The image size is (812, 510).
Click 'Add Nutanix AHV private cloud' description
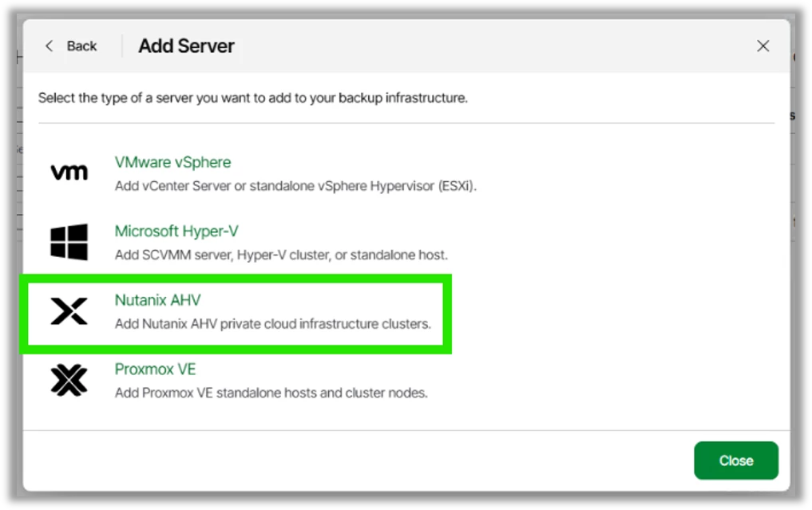[x=273, y=323]
